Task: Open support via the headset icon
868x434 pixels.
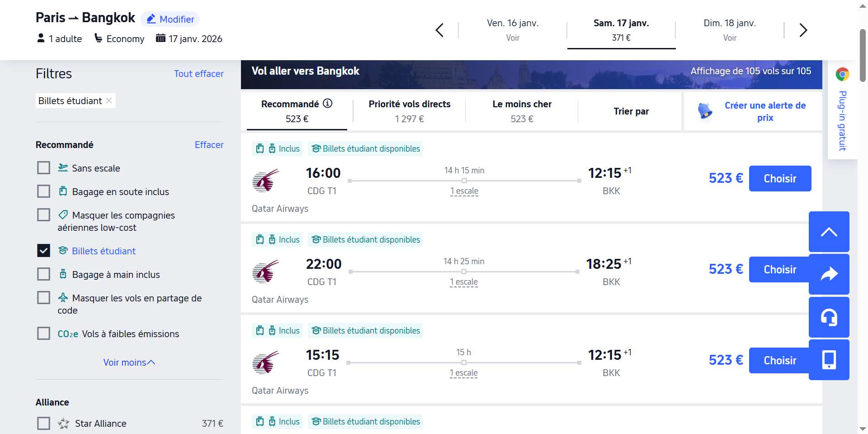Action: click(829, 317)
